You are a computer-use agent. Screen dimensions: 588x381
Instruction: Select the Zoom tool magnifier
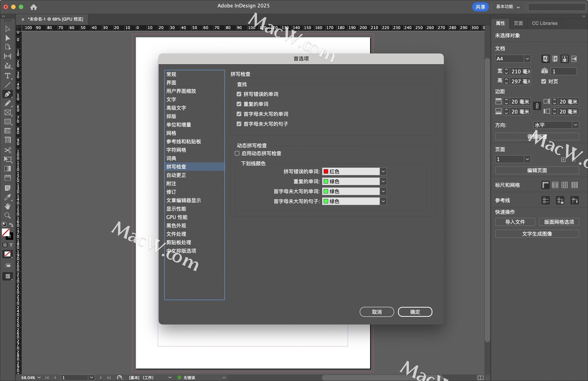pos(8,215)
